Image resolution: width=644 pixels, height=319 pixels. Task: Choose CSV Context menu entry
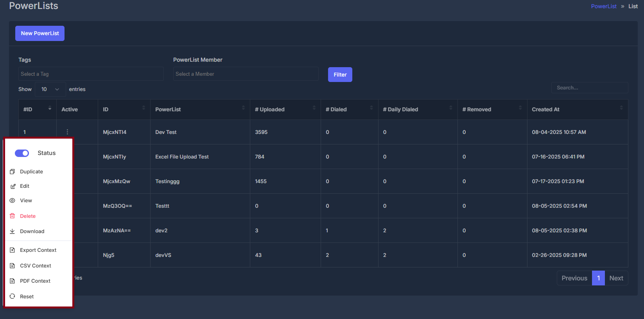click(36, 266)
